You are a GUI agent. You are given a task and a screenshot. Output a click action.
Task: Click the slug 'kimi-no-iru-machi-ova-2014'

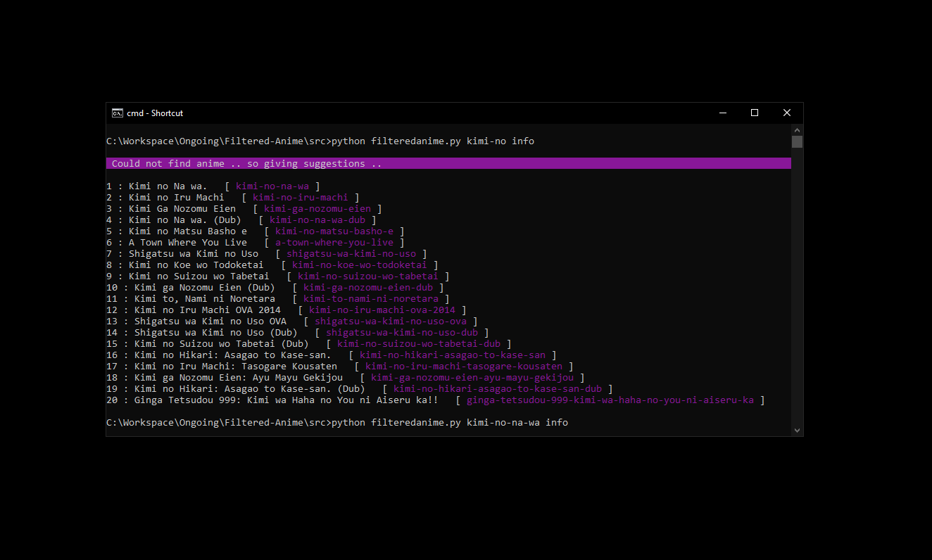coord(382,310)
